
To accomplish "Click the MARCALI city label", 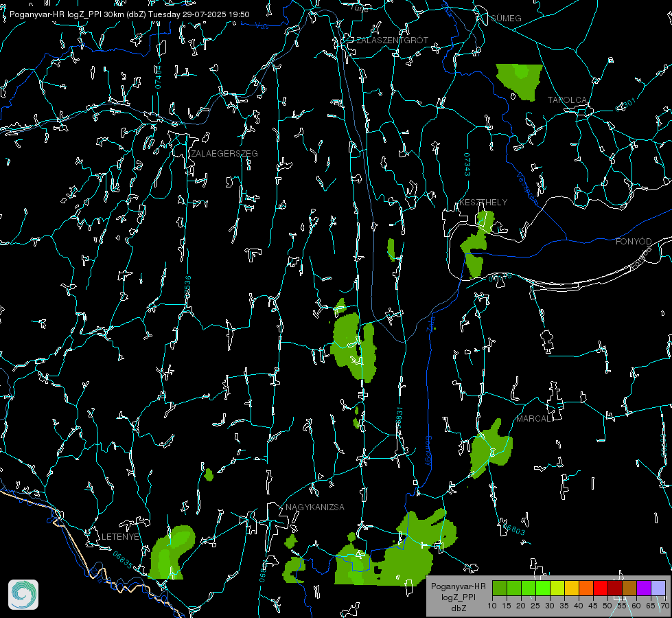I will (x=535, y=419).
